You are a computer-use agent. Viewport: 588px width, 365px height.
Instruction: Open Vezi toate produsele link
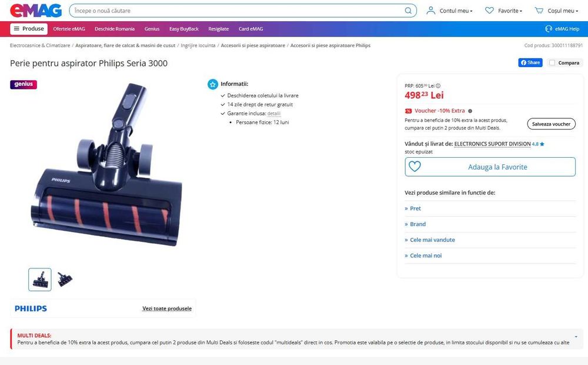pos(167,308)
